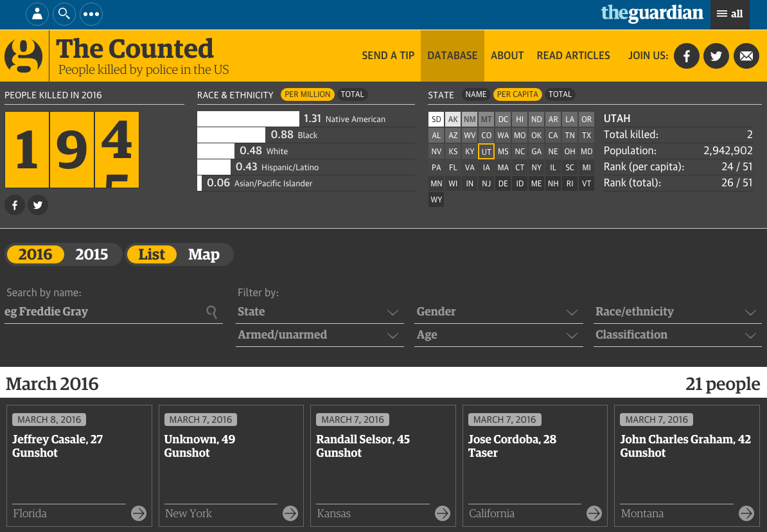Open Jeffrey Casale card arrow
767x532 pixels.
pos(138,513)
